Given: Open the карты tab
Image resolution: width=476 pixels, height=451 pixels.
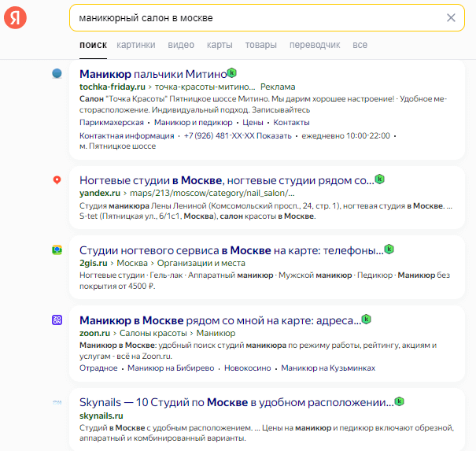Looking at the screenshot, I should [x=220, y=45].
